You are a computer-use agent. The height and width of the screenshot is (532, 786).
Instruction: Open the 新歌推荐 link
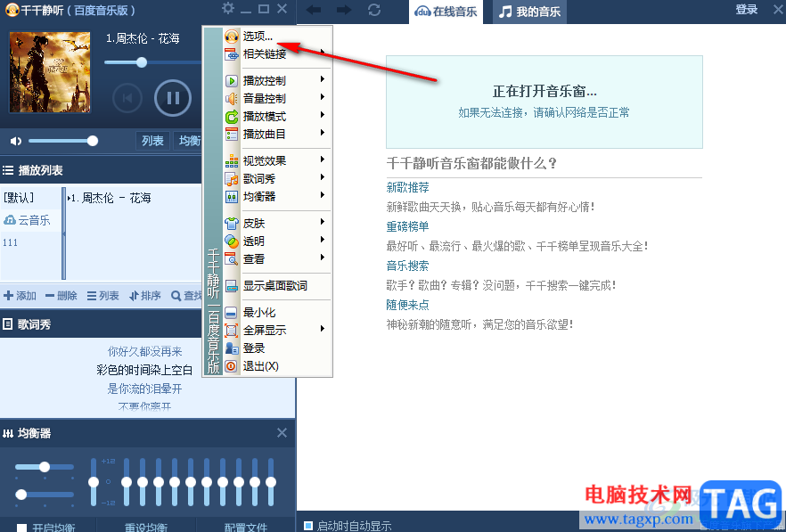407,187
